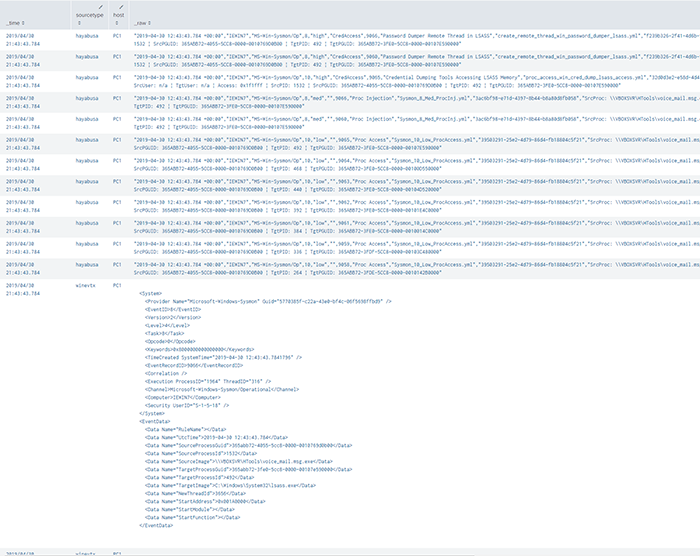The image size is (700, 556).
Task: Click the opening <EventData> tag line
Action: pyautogui.click(x=154, y=422)
